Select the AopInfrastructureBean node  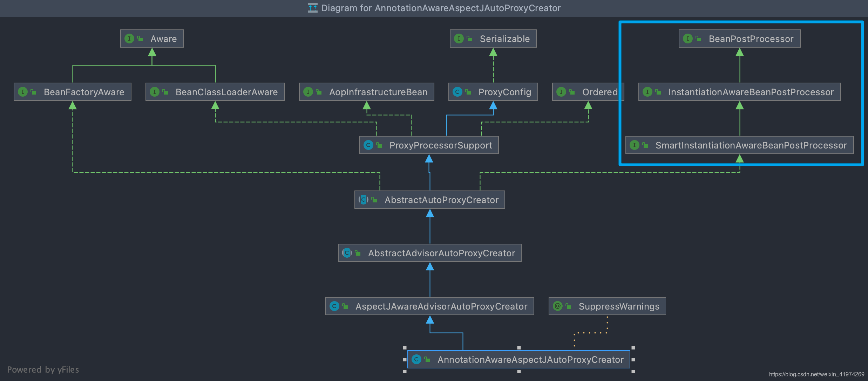coord(378,92)
